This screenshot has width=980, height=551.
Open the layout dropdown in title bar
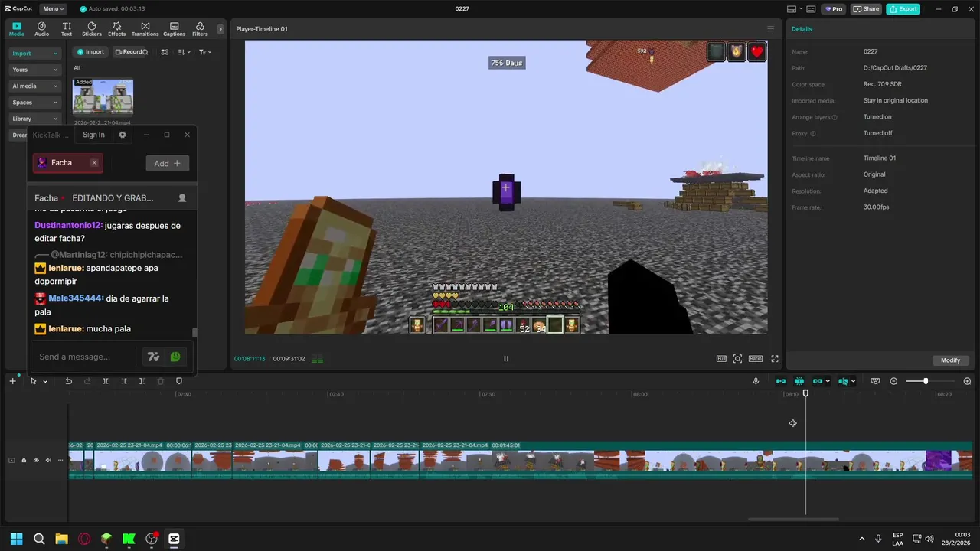pyautogui.click(x=796, y=9)
